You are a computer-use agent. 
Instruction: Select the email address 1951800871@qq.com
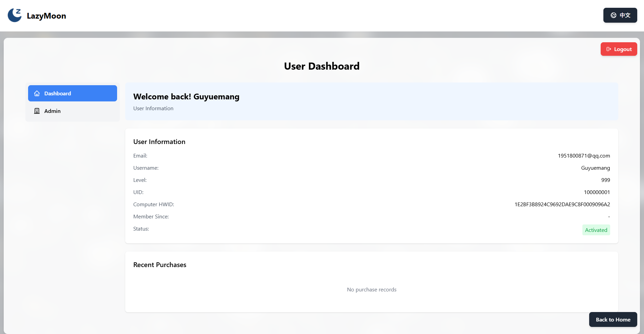click(584, 156)
